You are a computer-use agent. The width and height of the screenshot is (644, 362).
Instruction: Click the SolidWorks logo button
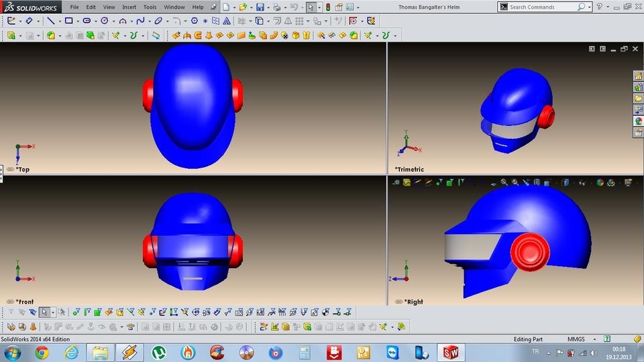click(30, 7)
